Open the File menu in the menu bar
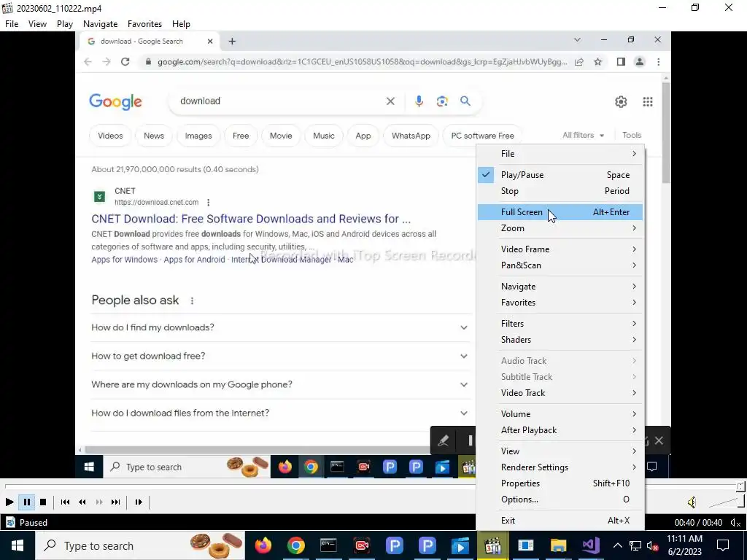 [x=12, y=24]
